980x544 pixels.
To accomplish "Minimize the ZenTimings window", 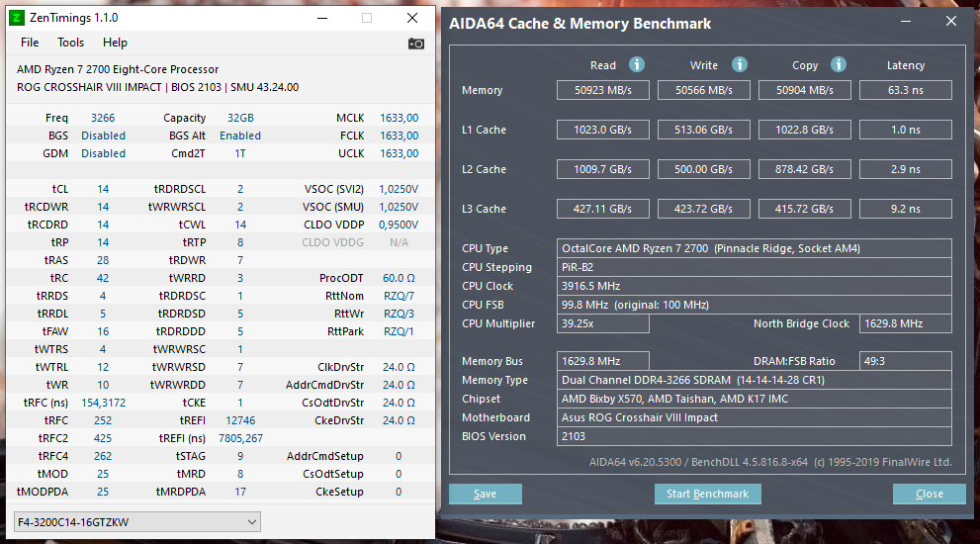I will (x=322, y=18).
